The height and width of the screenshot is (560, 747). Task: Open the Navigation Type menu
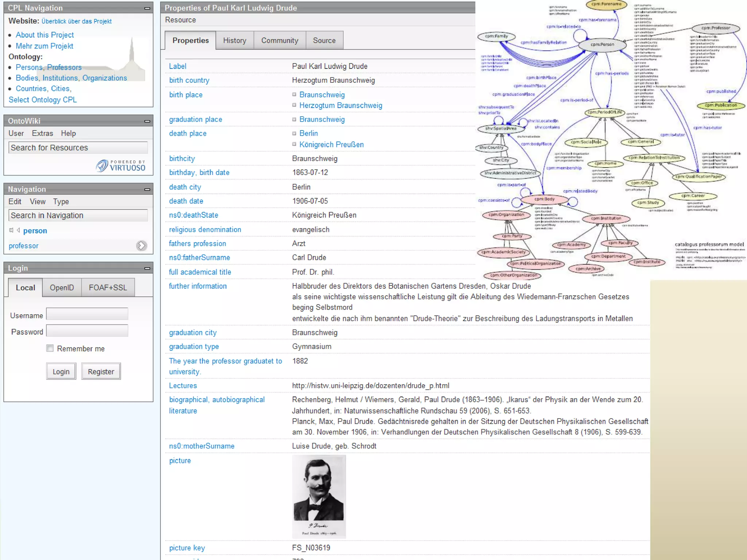[x=61, y=202]
